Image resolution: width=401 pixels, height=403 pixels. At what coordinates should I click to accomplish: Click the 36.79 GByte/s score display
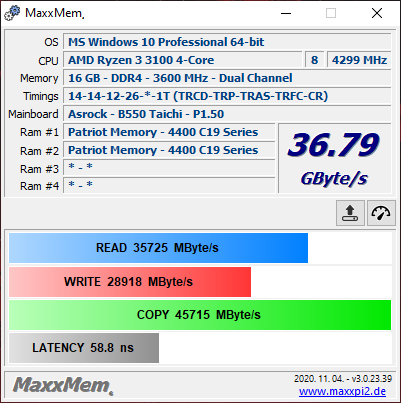tap(334, 158)
